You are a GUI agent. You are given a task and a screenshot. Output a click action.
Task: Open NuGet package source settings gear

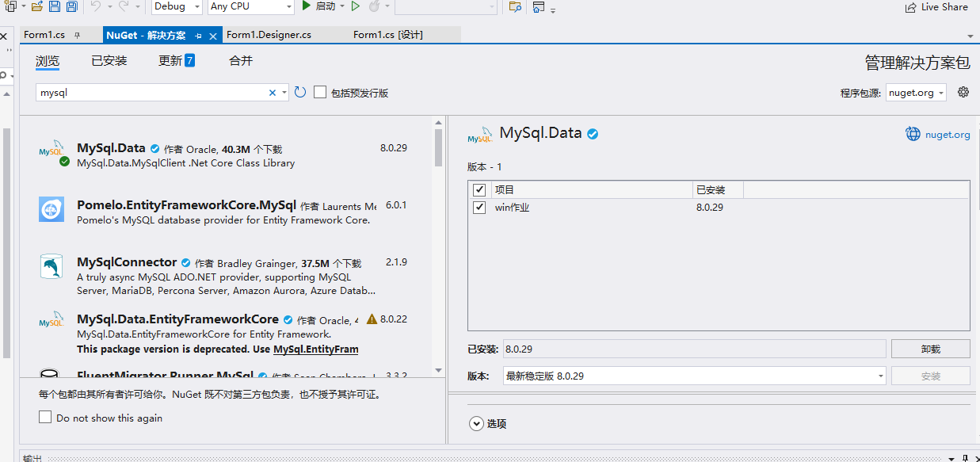click(x=963, y=92)
